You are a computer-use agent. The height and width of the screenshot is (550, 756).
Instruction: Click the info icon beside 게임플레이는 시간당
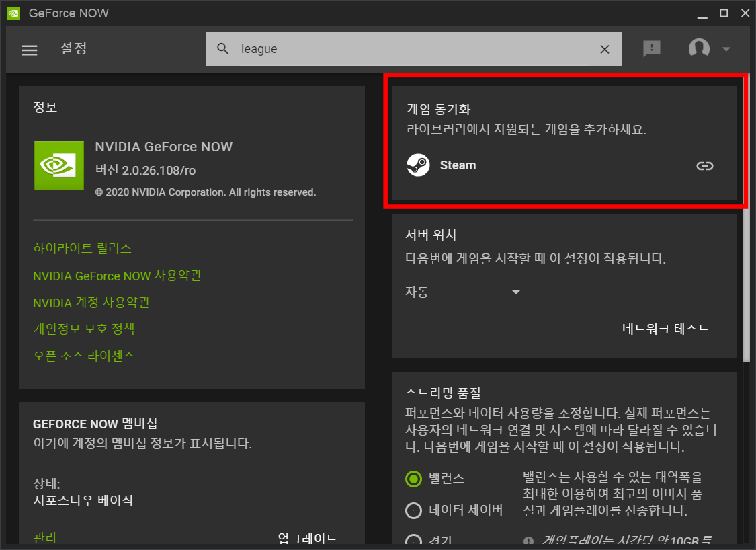[528, 541]
